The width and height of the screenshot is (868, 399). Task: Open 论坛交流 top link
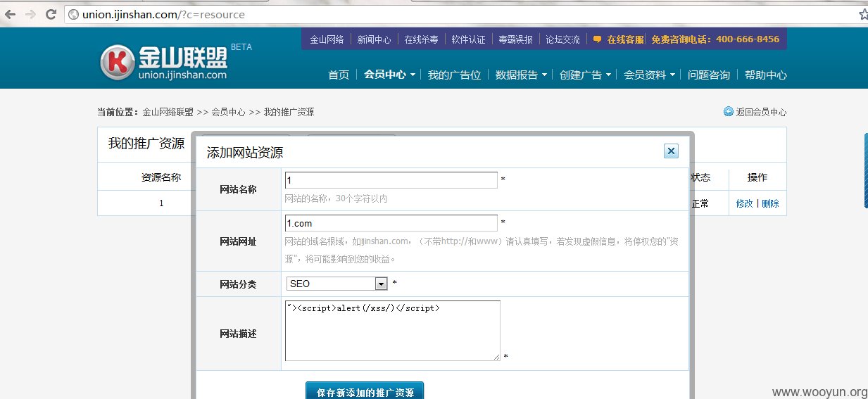coord(562,39)
